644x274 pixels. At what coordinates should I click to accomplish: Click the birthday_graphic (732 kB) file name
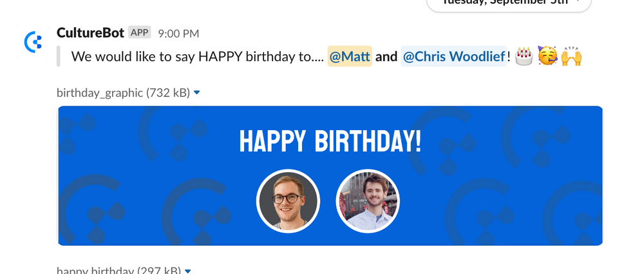click(123, 93)
